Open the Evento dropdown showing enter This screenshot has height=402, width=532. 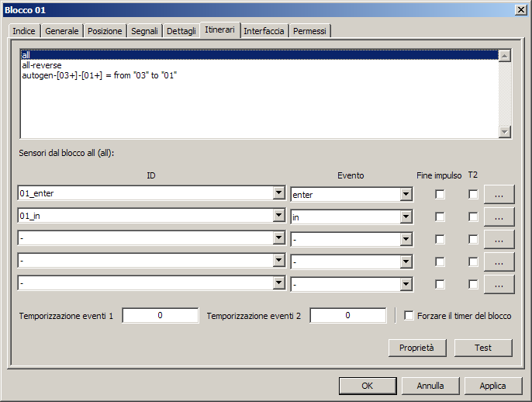click(x=406, y=195)
